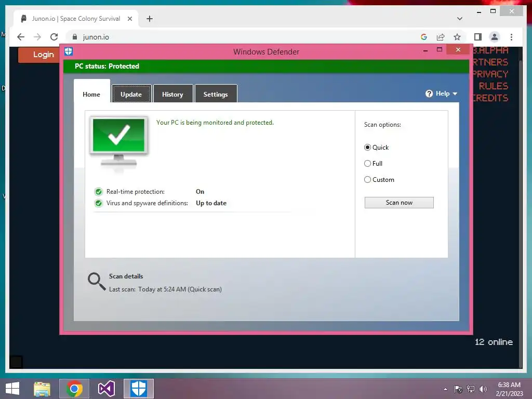This screenshot has height=399, width=532.
Task: Select the Quick scan radio button
Action: pyautogui.click(x=367, y=147)
